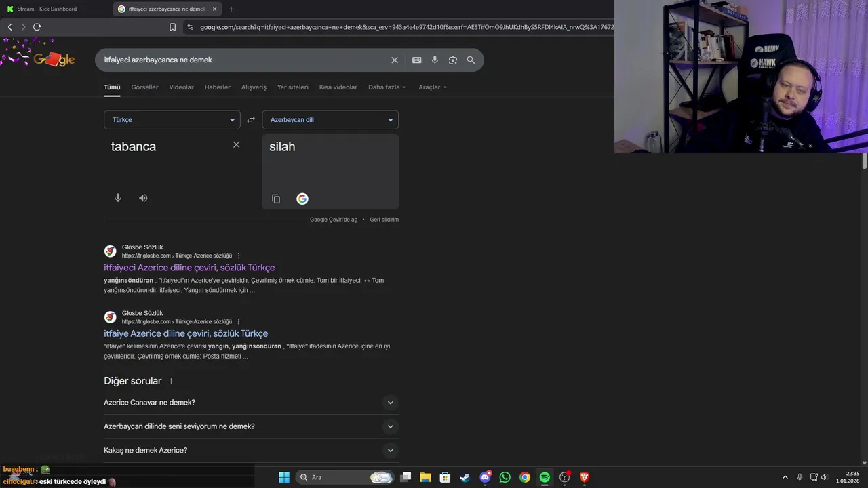The height and width of the screenshot is (488, 868).
Task: Open 'itfaiyeci Azerice diline çeviri' result
Action: tap(189, 268)
